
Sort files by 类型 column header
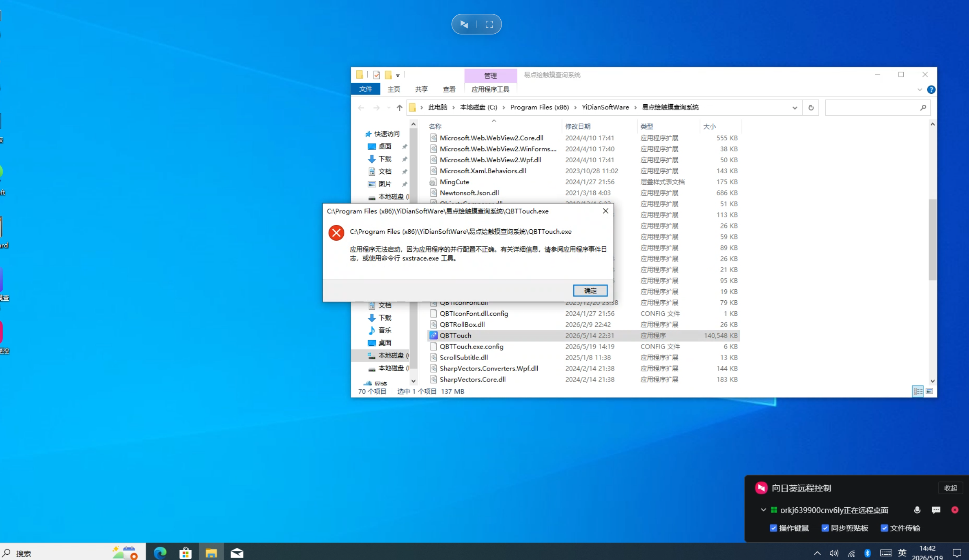[x=647, y=127]
